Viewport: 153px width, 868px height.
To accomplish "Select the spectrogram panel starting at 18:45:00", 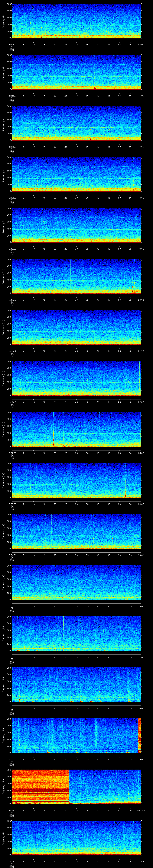I will (x=76, y=72).
